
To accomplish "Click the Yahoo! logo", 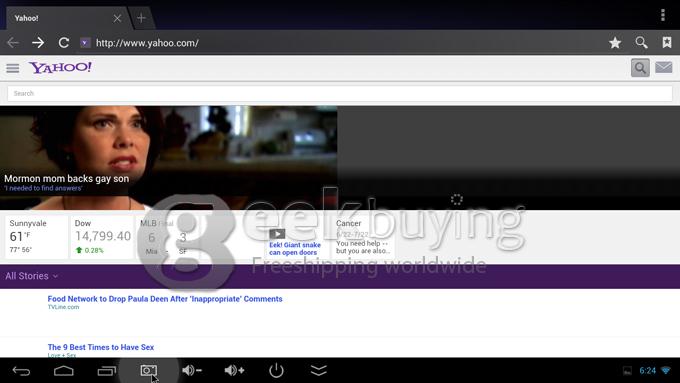I will click(60, 67).
